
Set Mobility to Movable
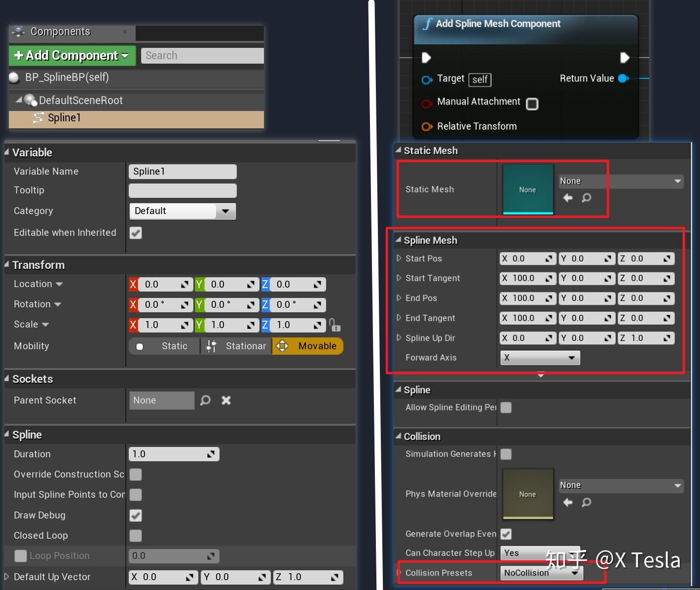307,346
